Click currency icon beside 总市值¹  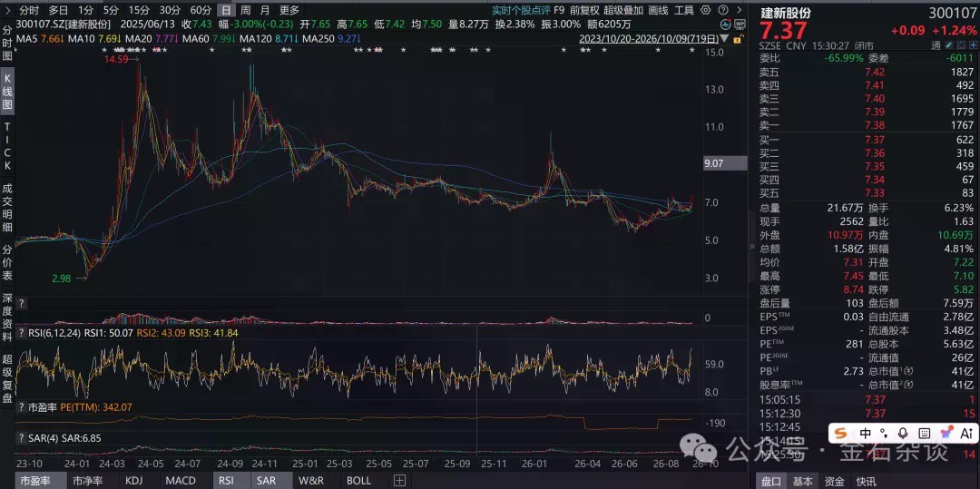[x=908, y=372]
